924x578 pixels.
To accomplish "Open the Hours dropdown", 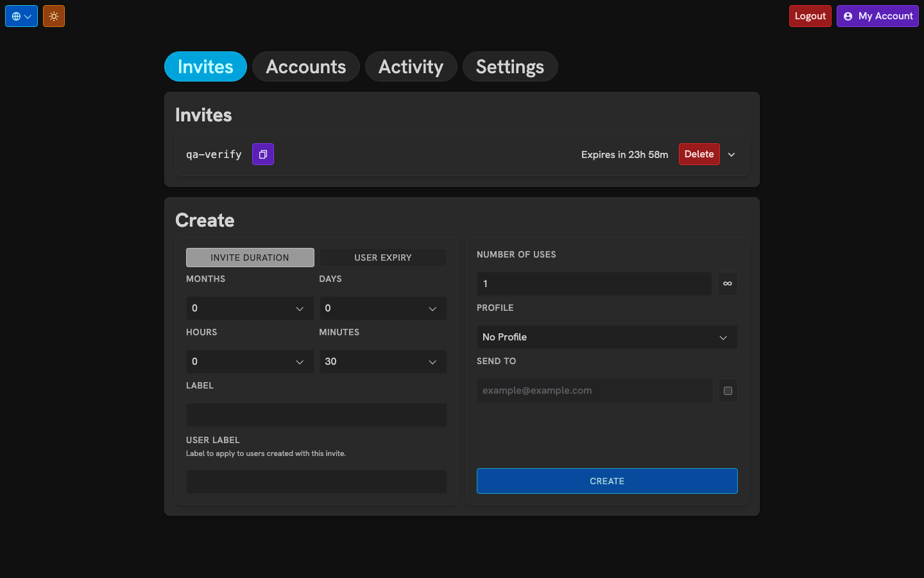I will pyautogui.click(x=250, y=362).
